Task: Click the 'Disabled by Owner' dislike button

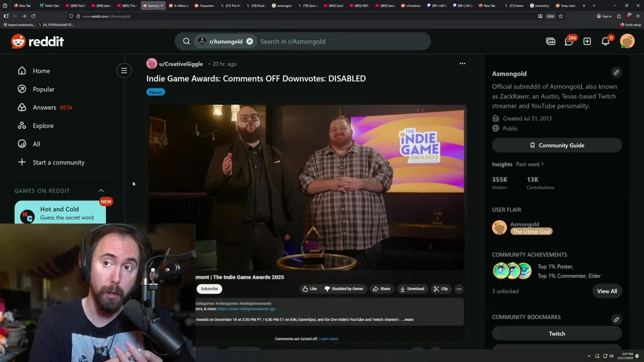Action: pos(344,289)
